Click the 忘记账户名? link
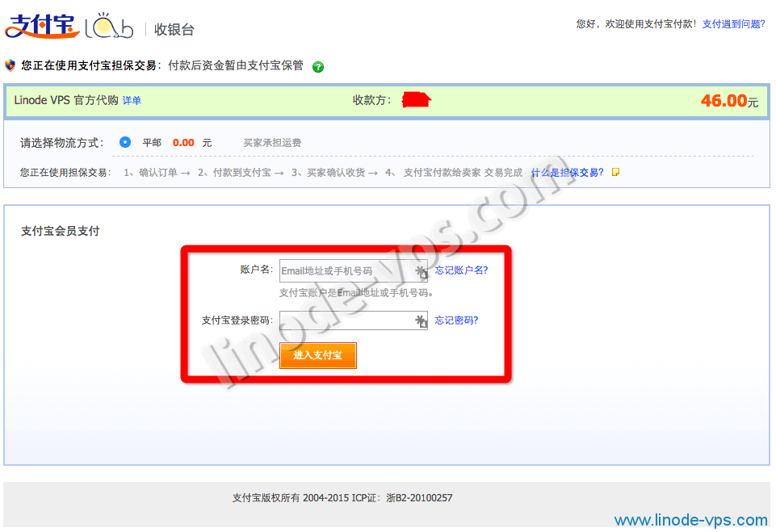This screenshot has width=776, height=532. (x=461, y=270)
